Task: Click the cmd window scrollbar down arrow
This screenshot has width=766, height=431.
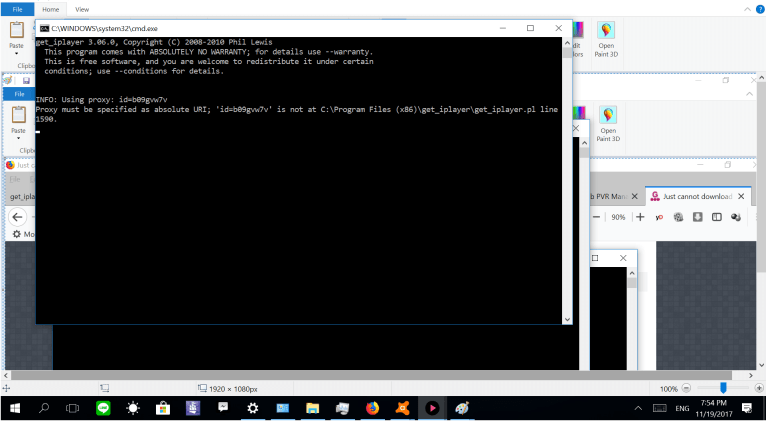Action: tap(568, 319)
